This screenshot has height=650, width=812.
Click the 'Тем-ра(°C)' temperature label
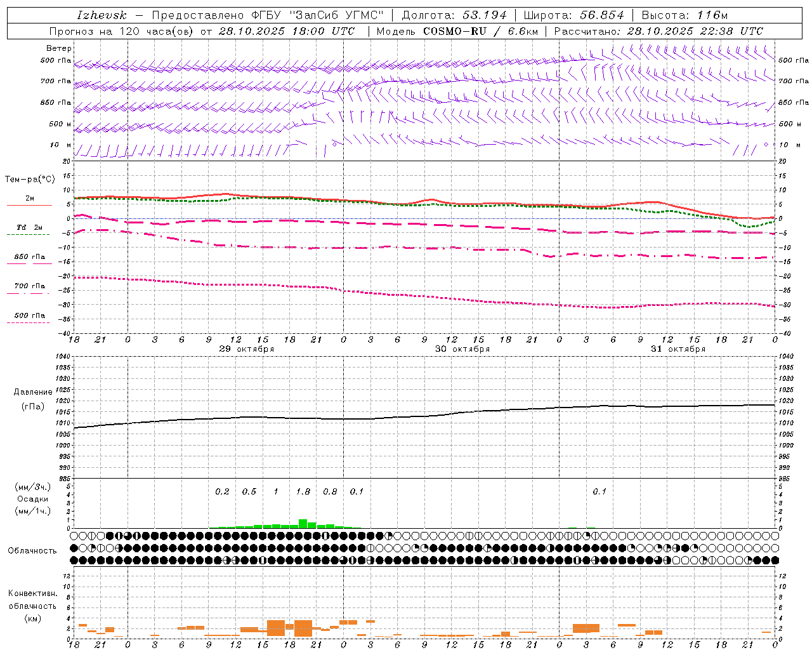30,180
